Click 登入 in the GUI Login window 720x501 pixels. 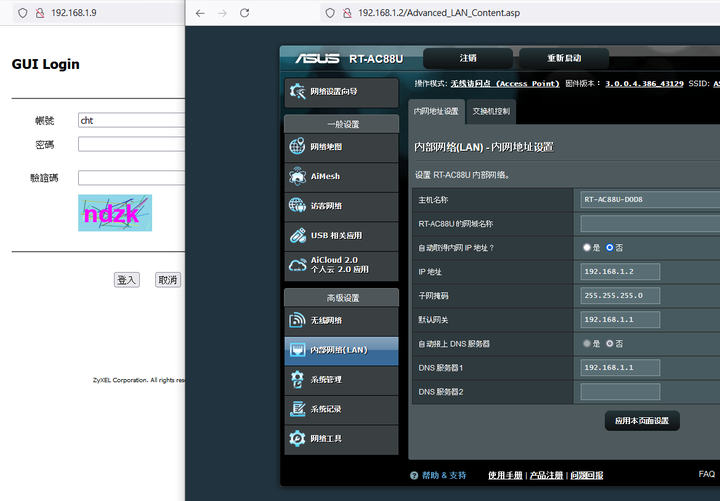click(x=127, y=280)
